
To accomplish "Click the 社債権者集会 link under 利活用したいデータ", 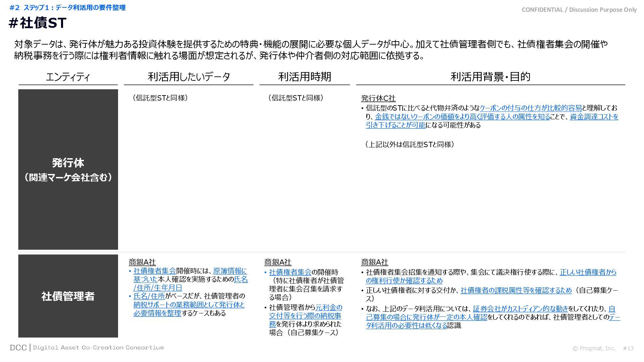I will coord(155,271).
